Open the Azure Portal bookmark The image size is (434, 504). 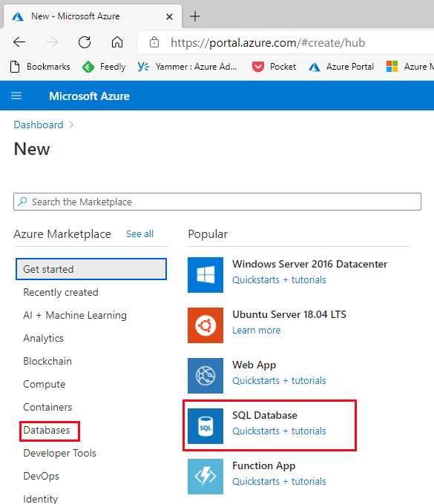pos(341,67)
